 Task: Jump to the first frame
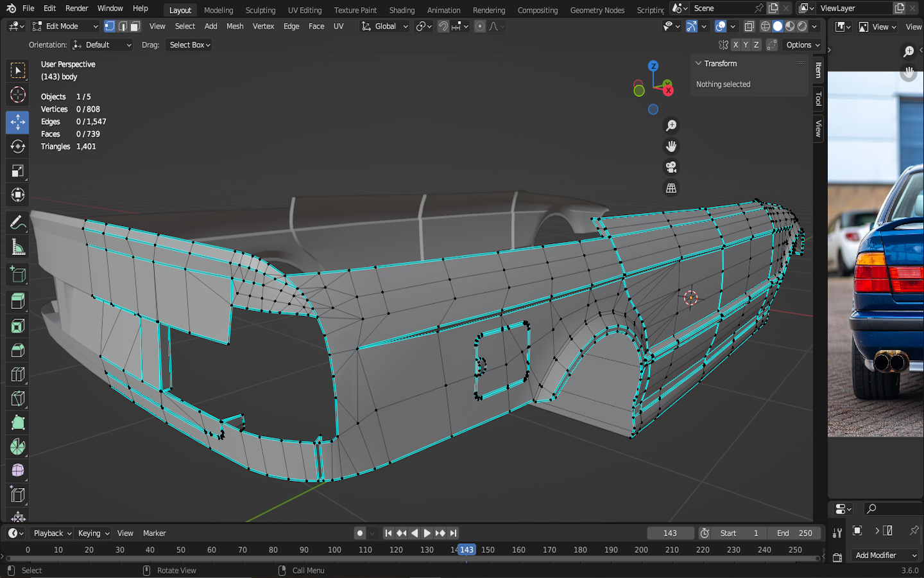pos(388,533)
